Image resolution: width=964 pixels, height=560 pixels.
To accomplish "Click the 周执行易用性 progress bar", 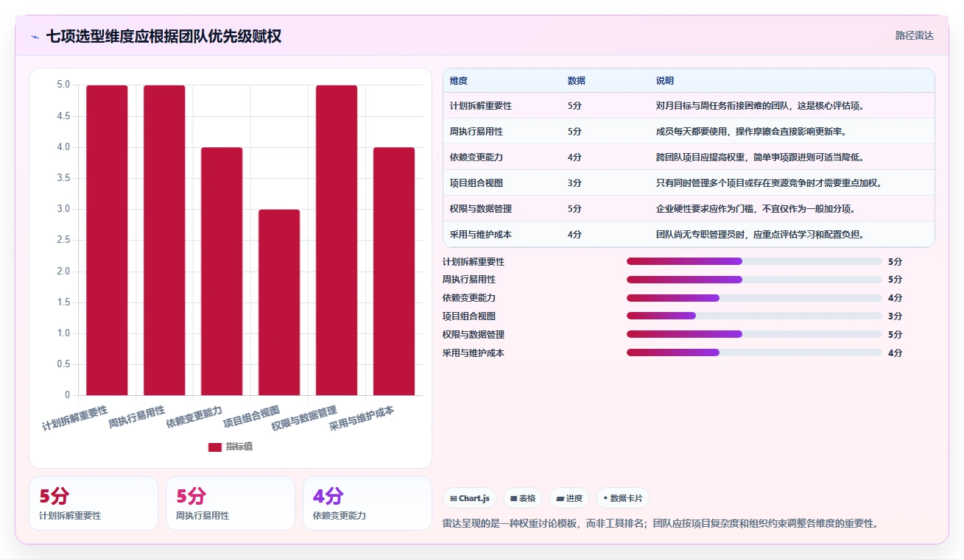I will (x=754, y=280).
